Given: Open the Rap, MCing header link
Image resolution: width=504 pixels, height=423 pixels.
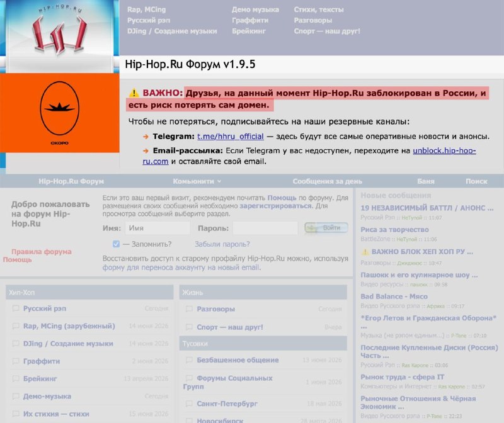Looking at the screenshot, I should pos(146,9).
